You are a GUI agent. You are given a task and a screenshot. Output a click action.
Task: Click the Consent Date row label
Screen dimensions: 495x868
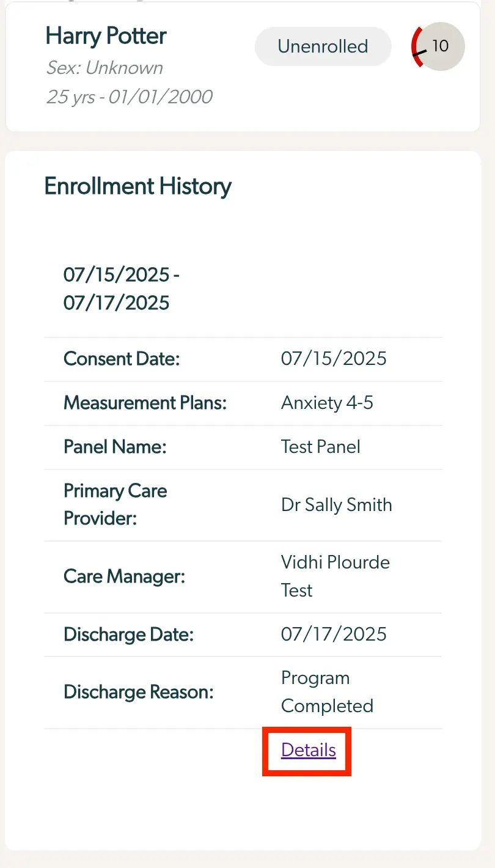click(x=122, y=359)
